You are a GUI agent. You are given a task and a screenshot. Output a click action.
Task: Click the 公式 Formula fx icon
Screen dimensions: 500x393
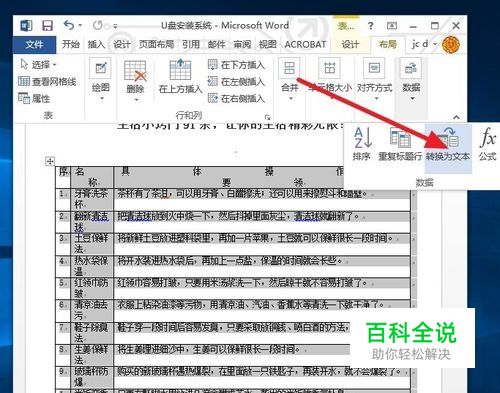[x=487, y=144]
